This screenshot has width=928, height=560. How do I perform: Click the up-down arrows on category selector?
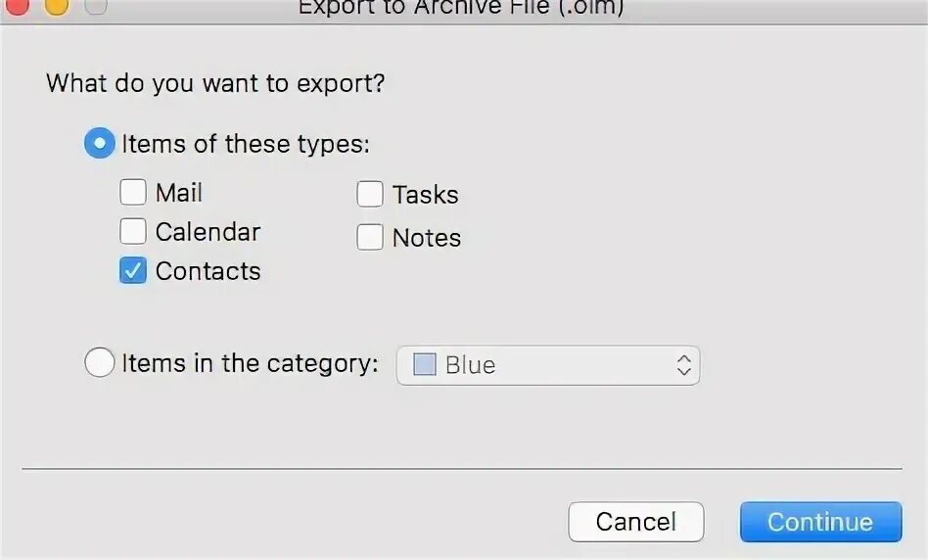click(x=683, y=365)
